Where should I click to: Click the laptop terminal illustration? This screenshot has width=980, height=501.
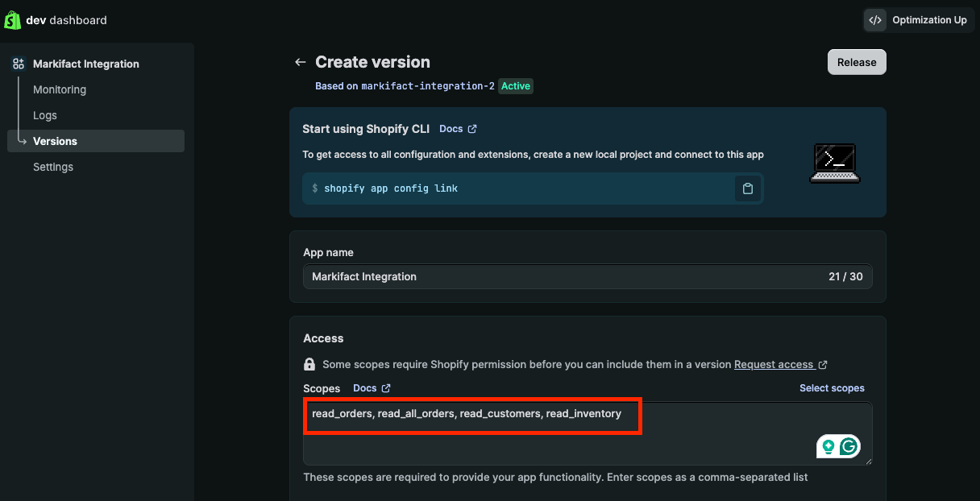(835, 163)
